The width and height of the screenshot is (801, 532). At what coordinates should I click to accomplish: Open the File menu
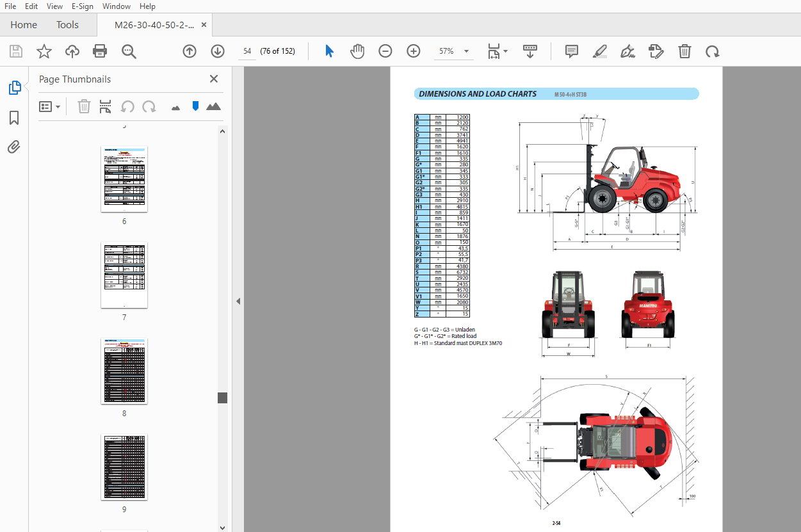(x=10, y=6)
